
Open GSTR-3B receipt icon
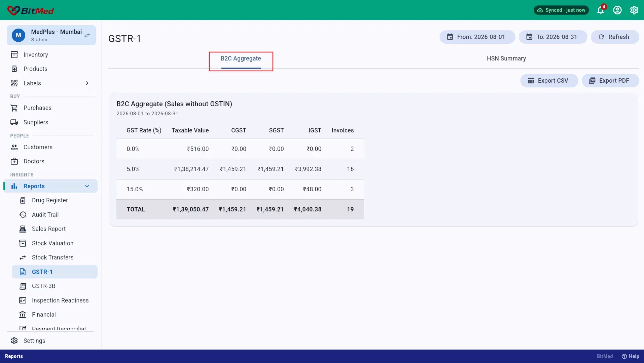(23, 286)
